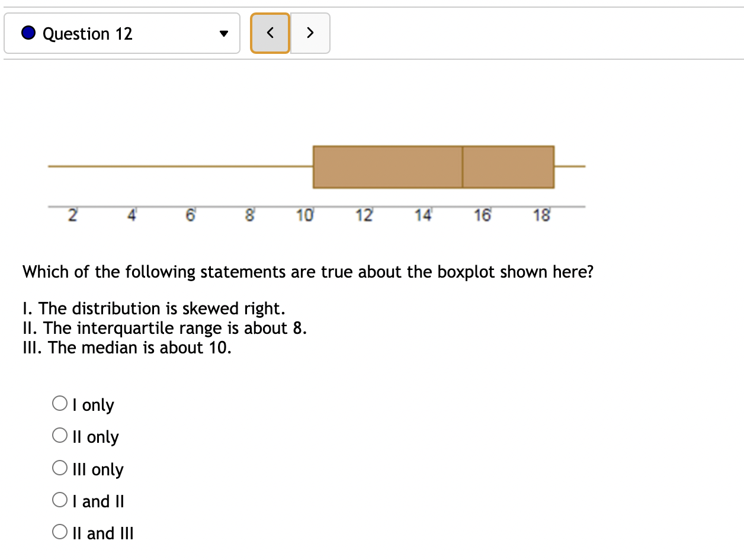
Task: Go to the previous question arrow
Action: tap(270, 33)
